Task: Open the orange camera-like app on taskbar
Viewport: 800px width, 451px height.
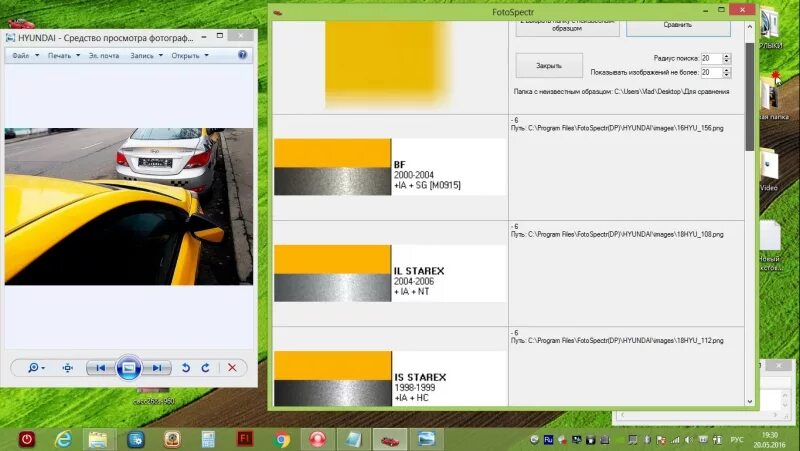Action: click(x=172, y=439)
